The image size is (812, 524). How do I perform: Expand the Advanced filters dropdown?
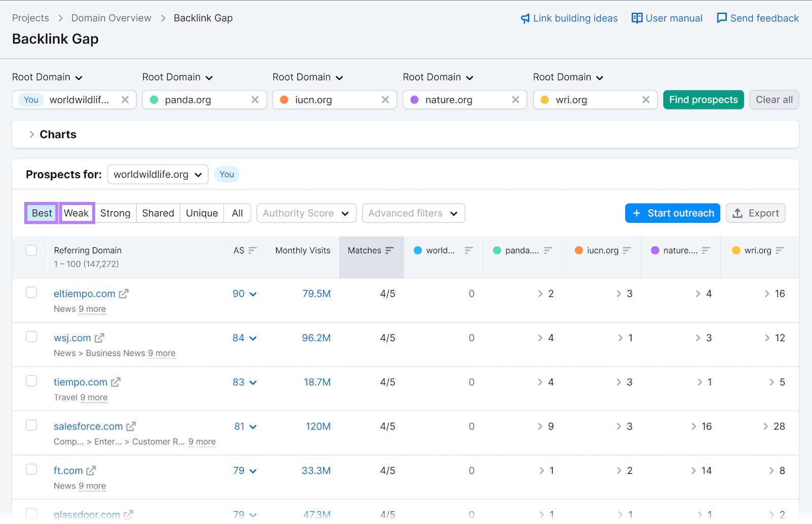tap(413, 213)
